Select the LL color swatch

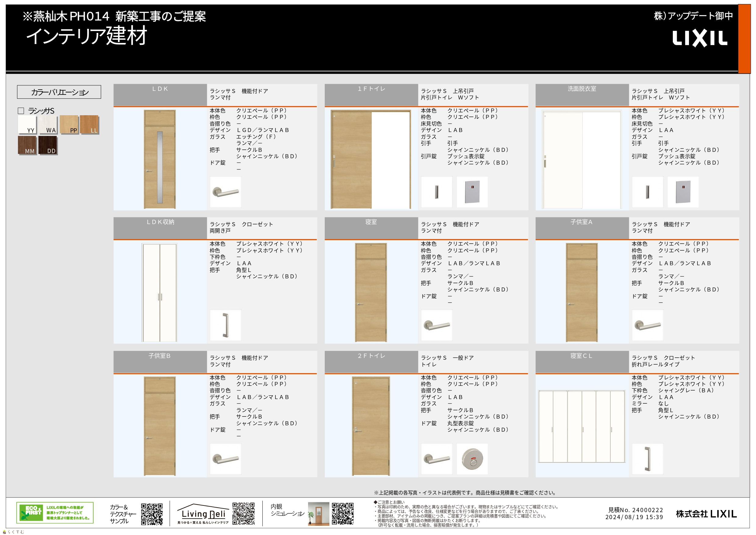89,124
